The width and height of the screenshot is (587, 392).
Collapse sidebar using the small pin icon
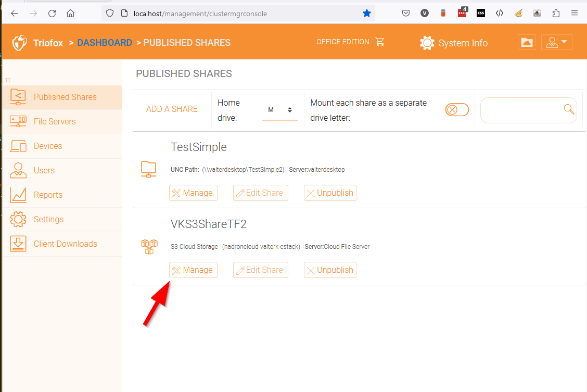pyautogui.click(x=8, y=81)
